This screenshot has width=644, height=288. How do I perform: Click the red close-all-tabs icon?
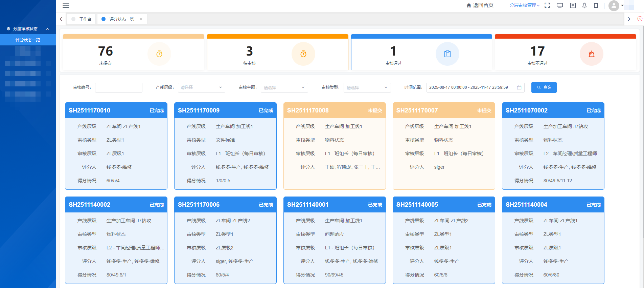(640, 19)
